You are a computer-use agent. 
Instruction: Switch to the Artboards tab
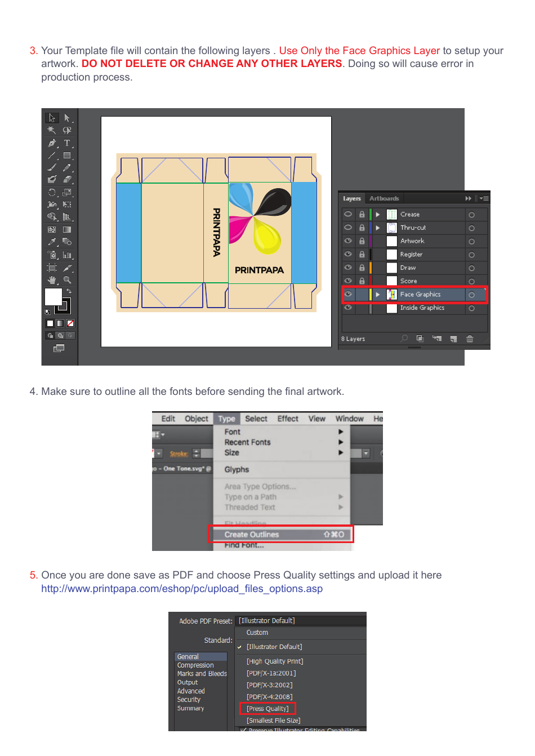point(384,198)
